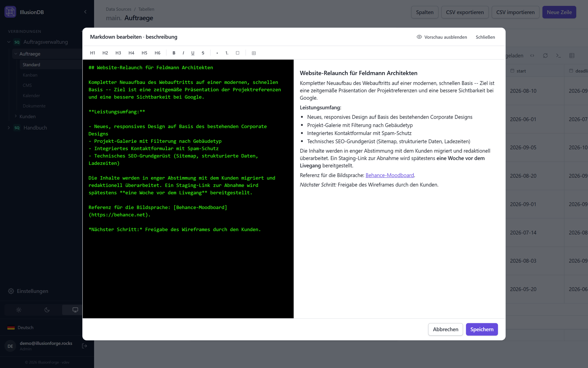This screenshot has height=368, width=588.
Task: Open the Behance-Moodboard link in preview
Action: tap(390, 175)
